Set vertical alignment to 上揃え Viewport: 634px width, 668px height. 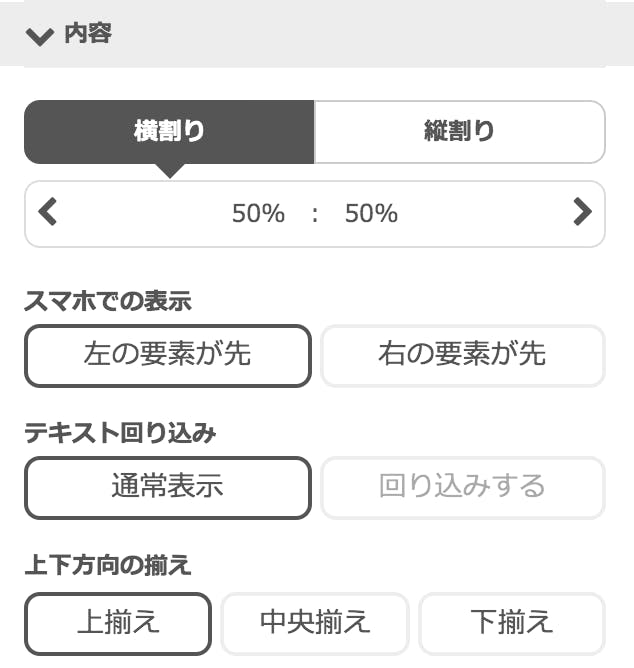click(x=118, y=623)
